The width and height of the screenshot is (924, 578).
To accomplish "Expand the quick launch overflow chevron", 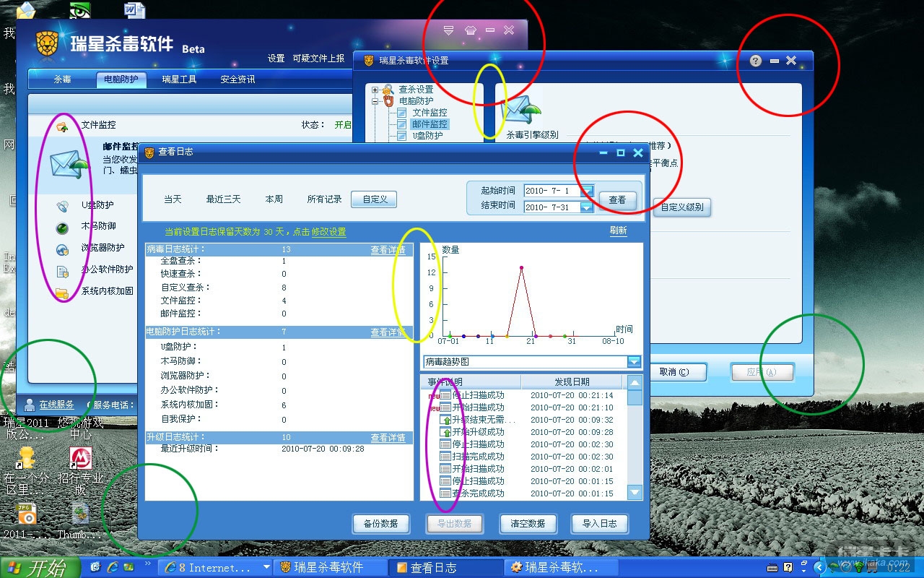I will [149, 564].
